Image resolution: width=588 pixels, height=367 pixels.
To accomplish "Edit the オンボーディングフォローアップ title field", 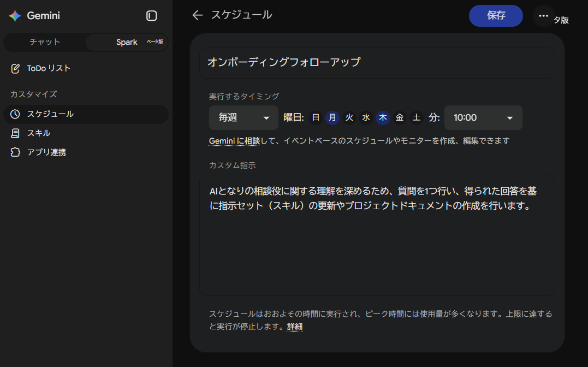I will tap(377, 63).
